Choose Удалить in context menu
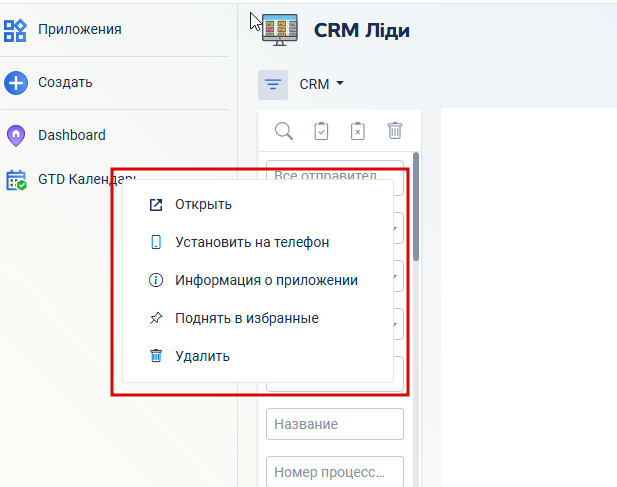617x487 pixels. pos(258,356)
